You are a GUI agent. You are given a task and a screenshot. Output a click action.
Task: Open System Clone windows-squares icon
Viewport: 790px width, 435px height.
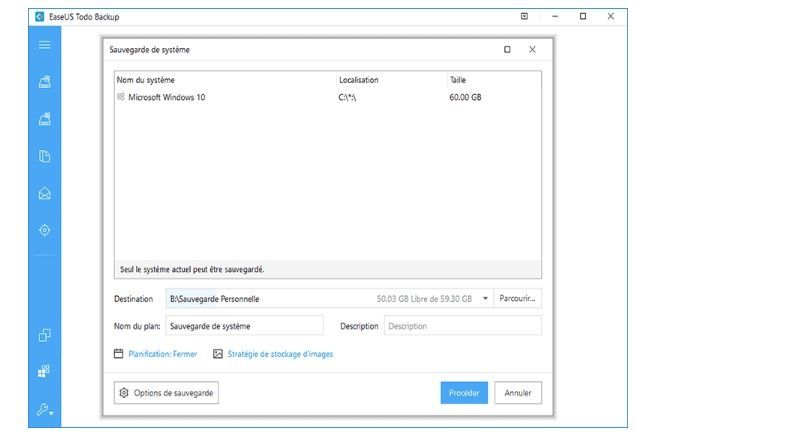(44, 372)
